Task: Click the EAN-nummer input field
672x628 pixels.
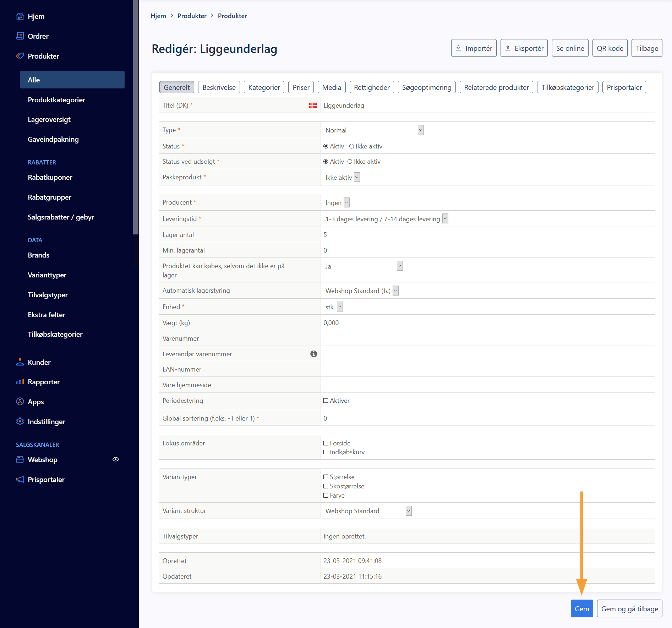Action: coord(487,369)
